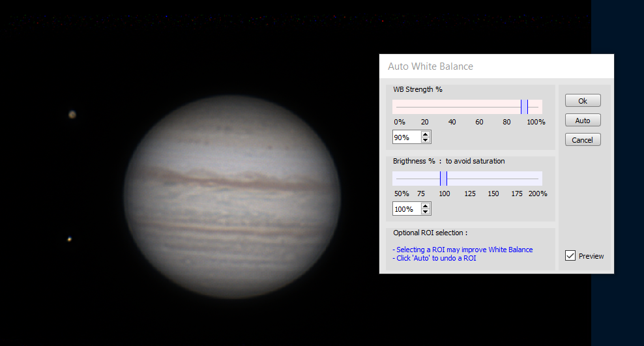Toggle the Preview checkbox
This screenshot has height=346, width=644.
pyautogui.click(x=570, y=255)
